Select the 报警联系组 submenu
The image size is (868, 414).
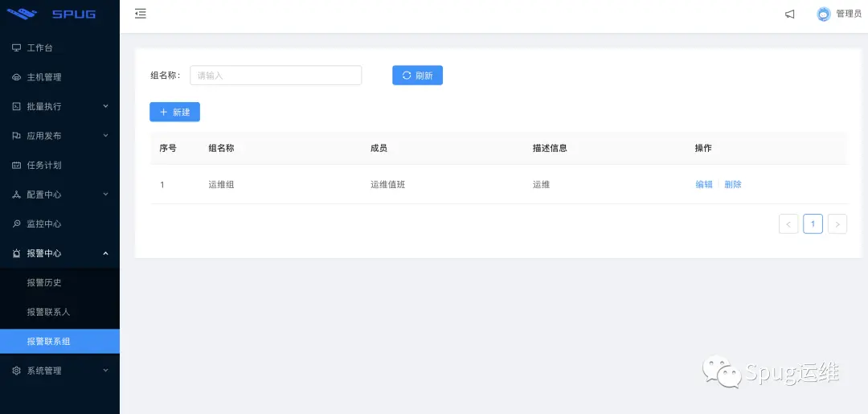[59, 342]
